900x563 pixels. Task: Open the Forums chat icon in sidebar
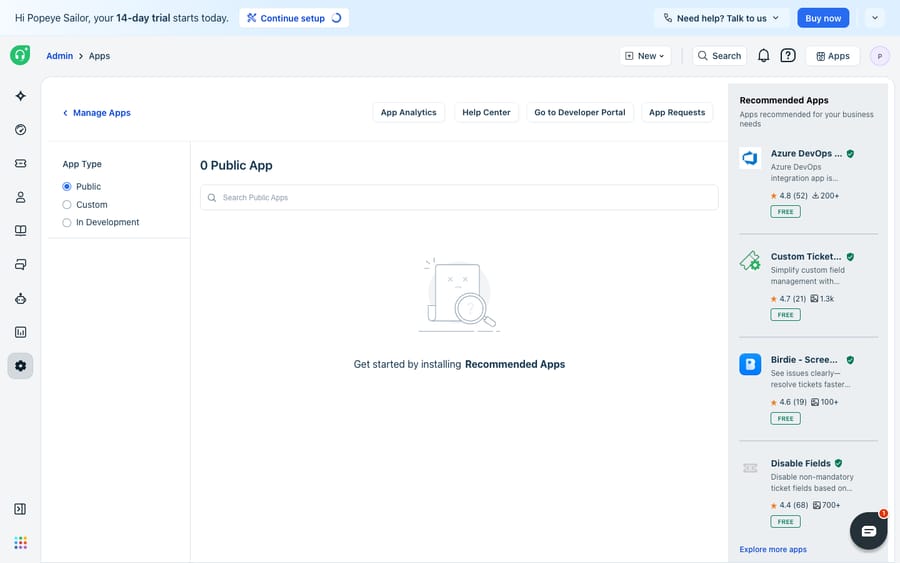coord(21,265)
